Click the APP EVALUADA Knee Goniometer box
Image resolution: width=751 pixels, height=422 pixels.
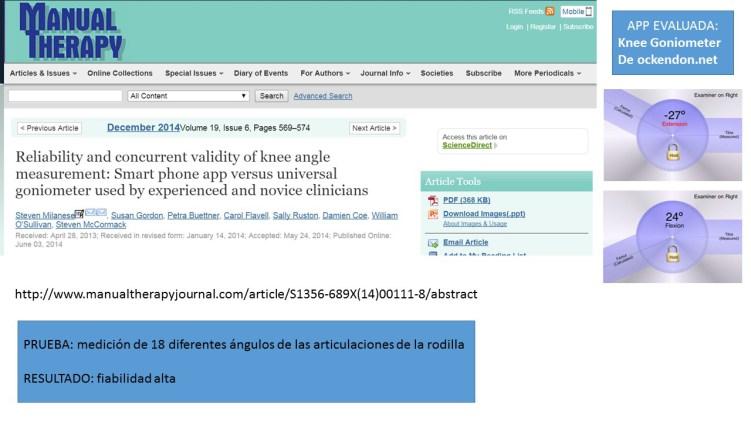pos(672,43)
